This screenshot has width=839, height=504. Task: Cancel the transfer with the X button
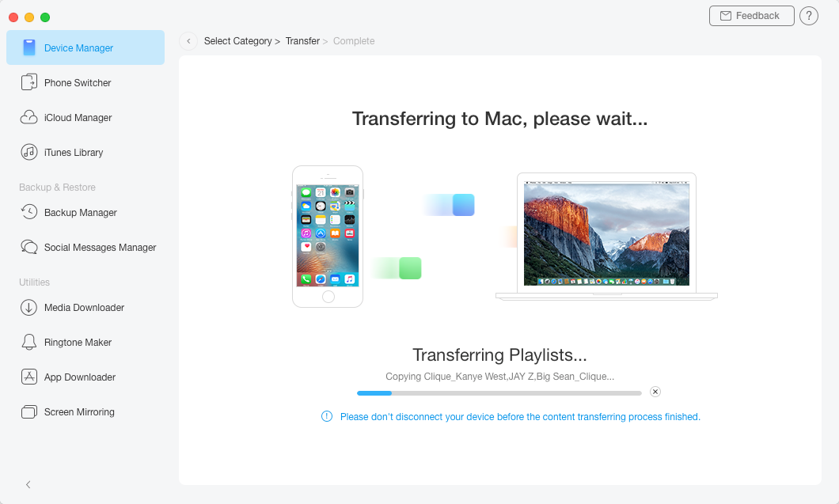tap(655, 392)
